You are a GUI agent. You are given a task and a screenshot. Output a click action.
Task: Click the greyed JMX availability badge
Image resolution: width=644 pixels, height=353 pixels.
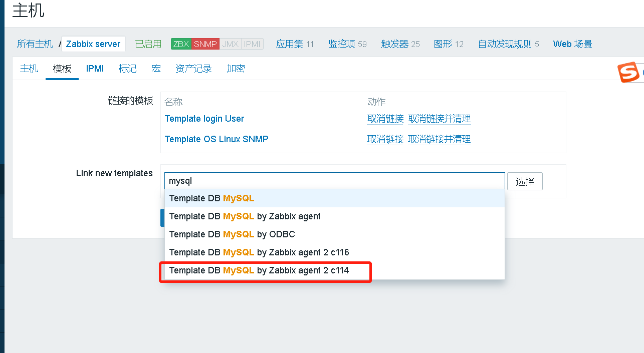tap(231, 44)
